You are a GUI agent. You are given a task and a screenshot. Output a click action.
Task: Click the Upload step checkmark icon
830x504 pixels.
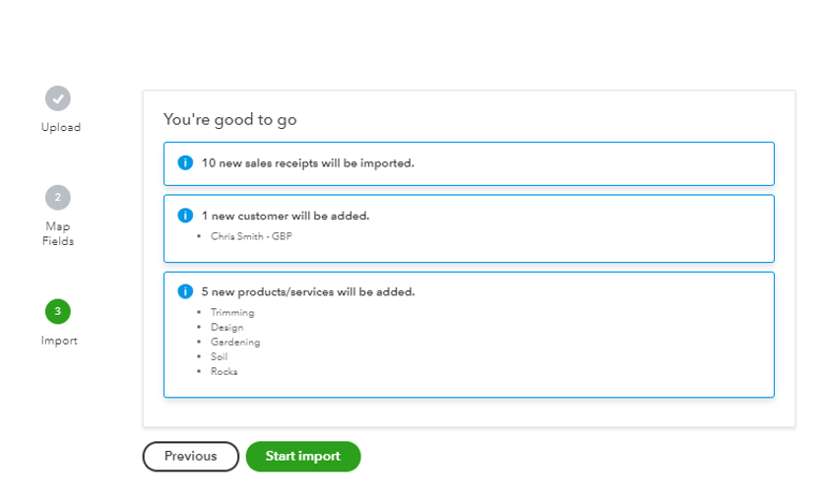[x=58, y=98]
